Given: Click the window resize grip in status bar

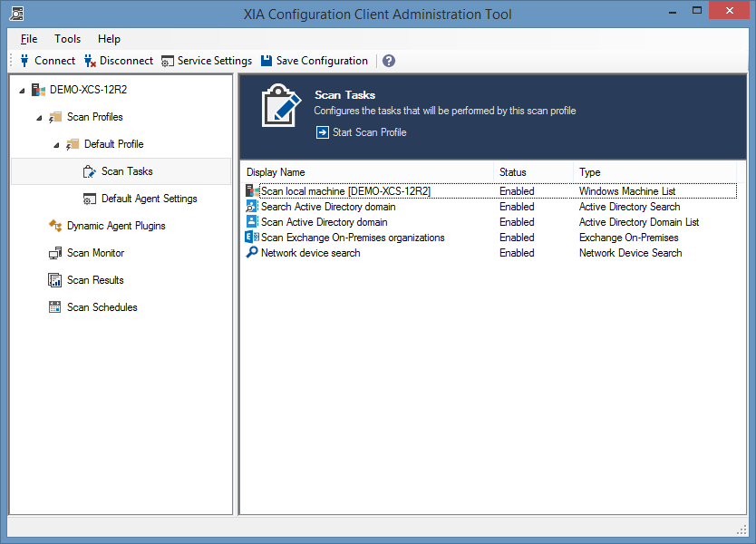Looking at the screenshot, I should coord(741,529).
